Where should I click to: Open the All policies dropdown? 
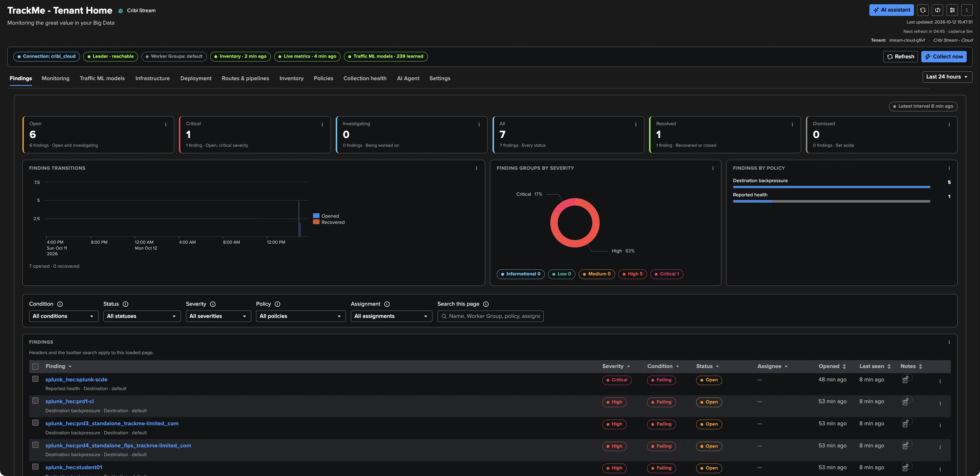301,316
